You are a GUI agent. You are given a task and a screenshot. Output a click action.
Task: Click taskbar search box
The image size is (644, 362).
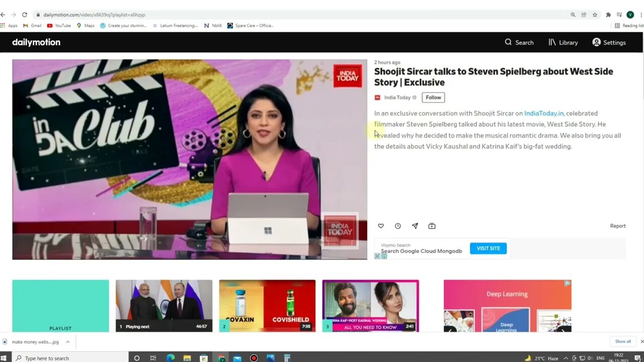click(x=69, y=358)
